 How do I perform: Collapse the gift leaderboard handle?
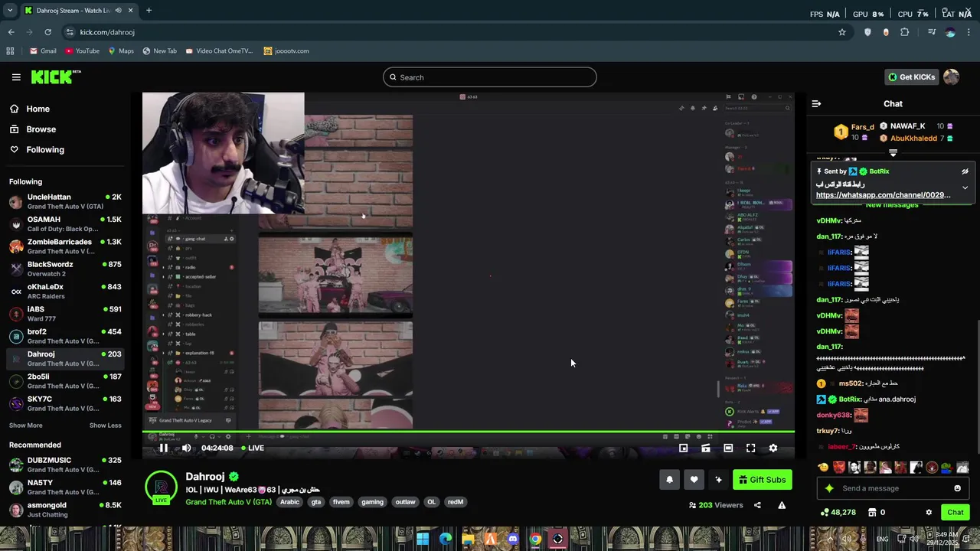893,153
